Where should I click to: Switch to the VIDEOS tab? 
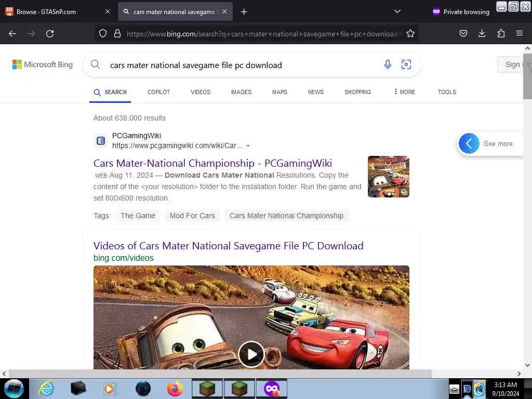pyautogui.click(x=201, y=92)
